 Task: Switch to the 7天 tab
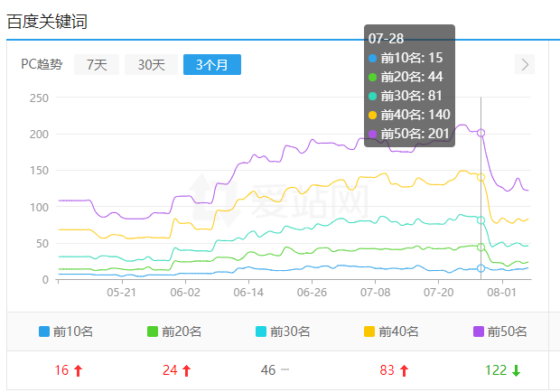[x=97, y=64]
